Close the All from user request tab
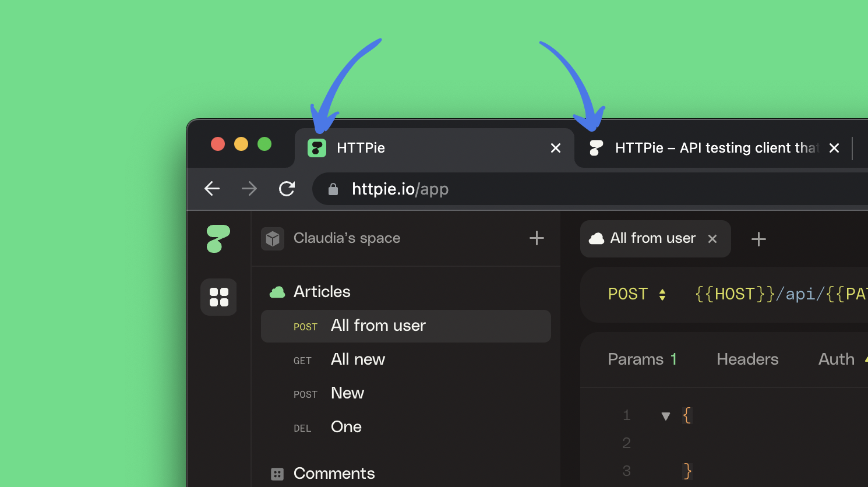The image size is (868, 487). [x=712, y=239]
